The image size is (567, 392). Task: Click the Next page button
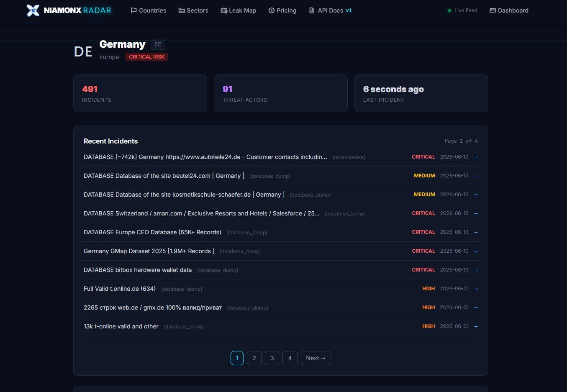pyautogui.click(x=316, y=358)
